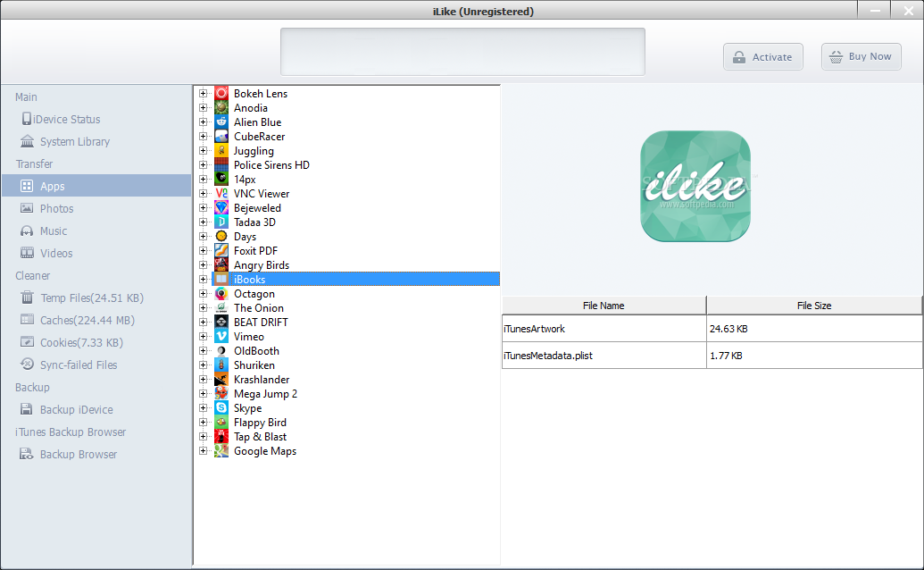The image size is (924, 570).
Task: Click the Vimeo app icon
Action: coord(221,337)
